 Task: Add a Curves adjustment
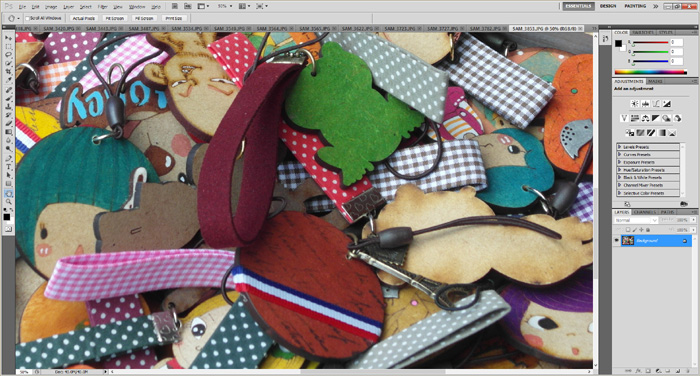656,104
